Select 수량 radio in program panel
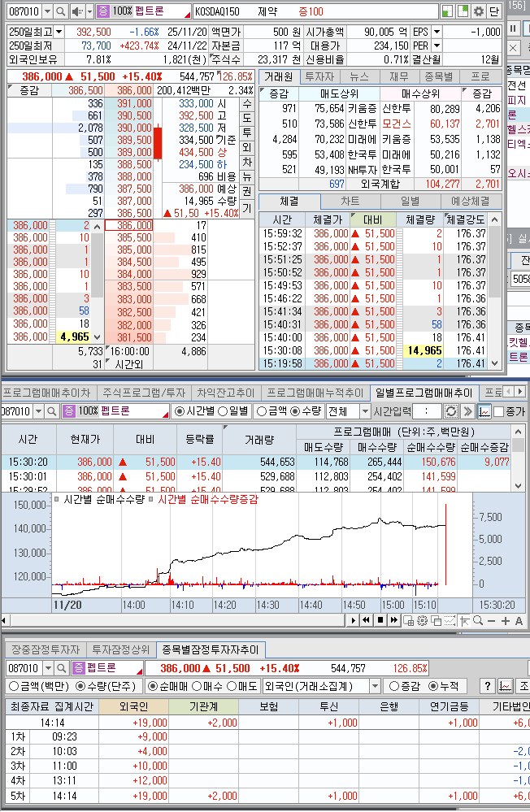530x812 pixels. (x=295, y=411)
